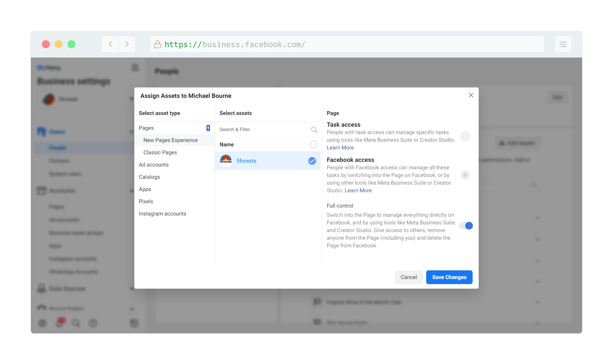Select Business asset groups in the background sidebar
The width and height of the screenshot is (613, 364).
[76, 233]
